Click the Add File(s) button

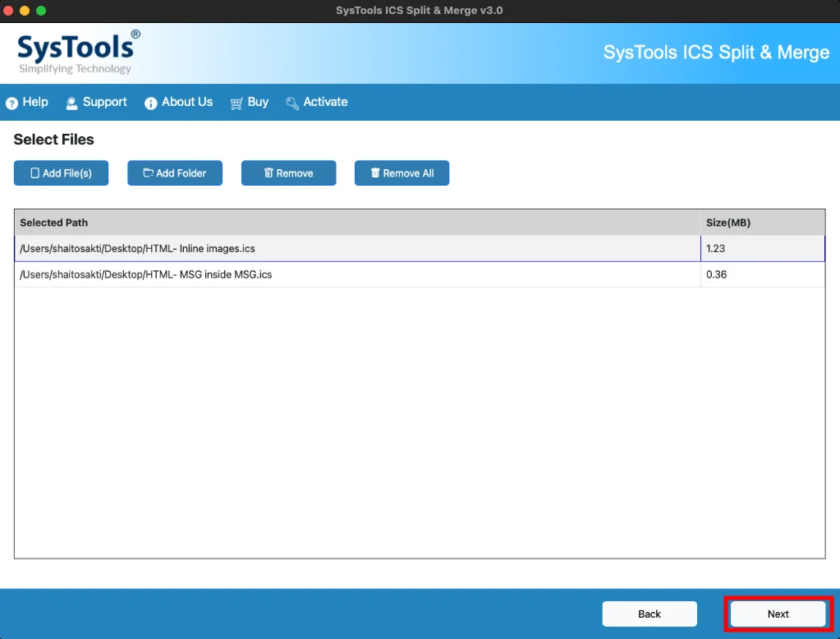pos(61,173)
